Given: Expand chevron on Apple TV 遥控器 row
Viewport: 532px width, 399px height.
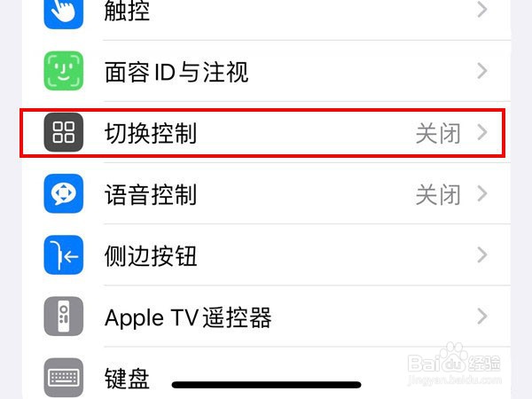Looking at the screenshot, I should (x=482, y=317).
